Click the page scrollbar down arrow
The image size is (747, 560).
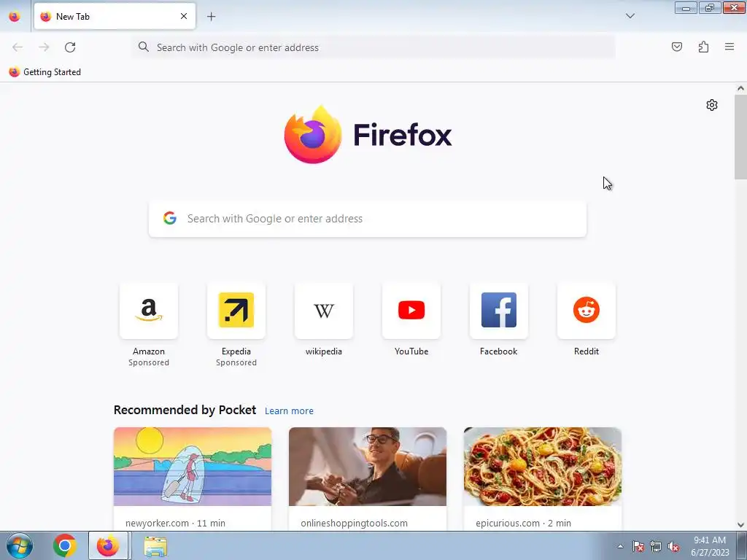click(x=740, y=525)
